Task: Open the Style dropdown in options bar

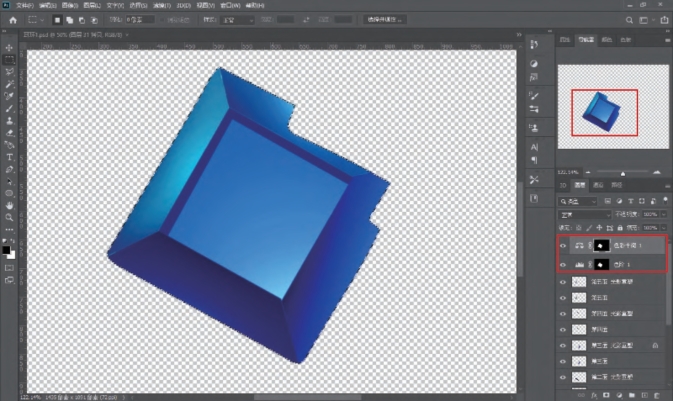Action: tap(237, 20)
